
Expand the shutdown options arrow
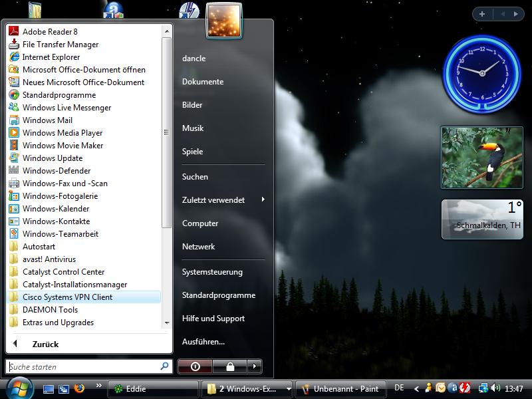pyautogui.click(x=254, y=366)
